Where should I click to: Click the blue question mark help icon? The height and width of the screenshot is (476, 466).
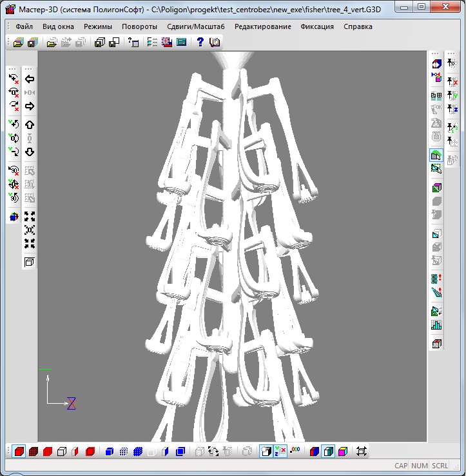(200, 42)
